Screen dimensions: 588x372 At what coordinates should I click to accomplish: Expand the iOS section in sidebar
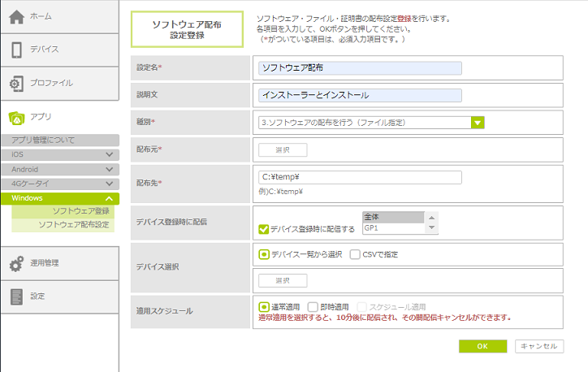(109, 154)
